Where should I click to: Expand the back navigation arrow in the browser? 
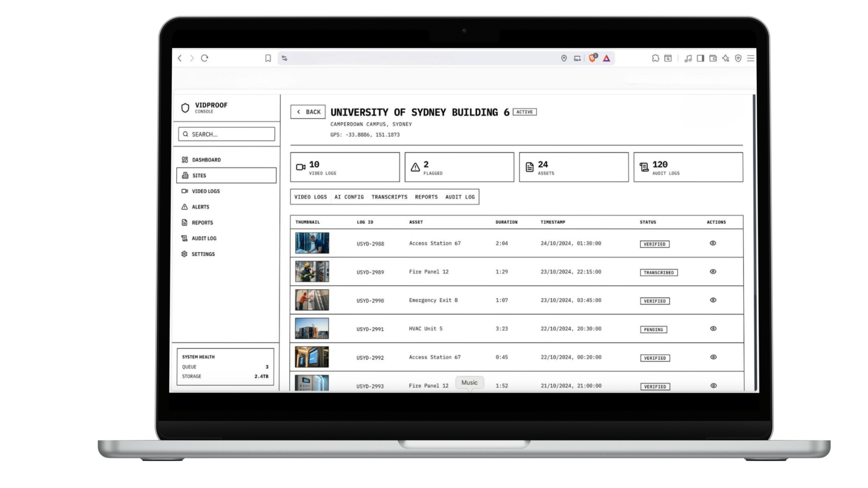click(179, 58)
